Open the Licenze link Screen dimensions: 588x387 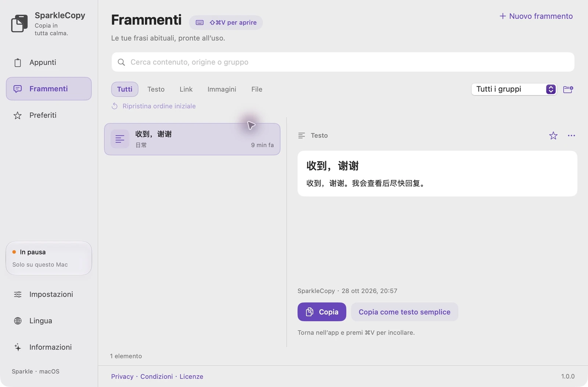[191, 376]
